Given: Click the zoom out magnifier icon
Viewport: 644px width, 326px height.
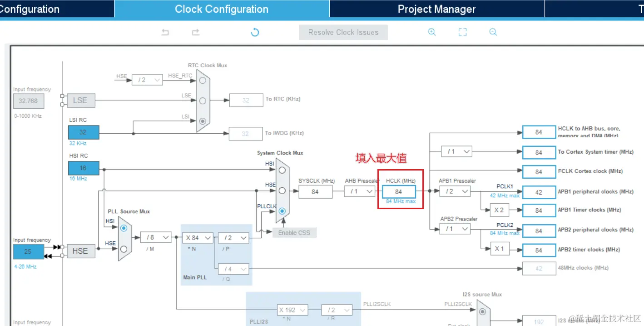Looking at the screenshot, I should tap(493, 32).
